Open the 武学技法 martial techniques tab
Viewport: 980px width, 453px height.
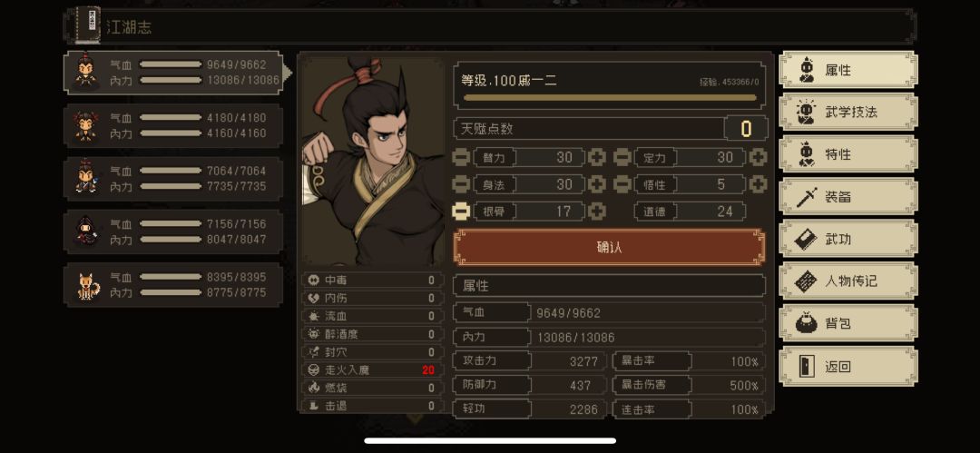coord(848,112)
